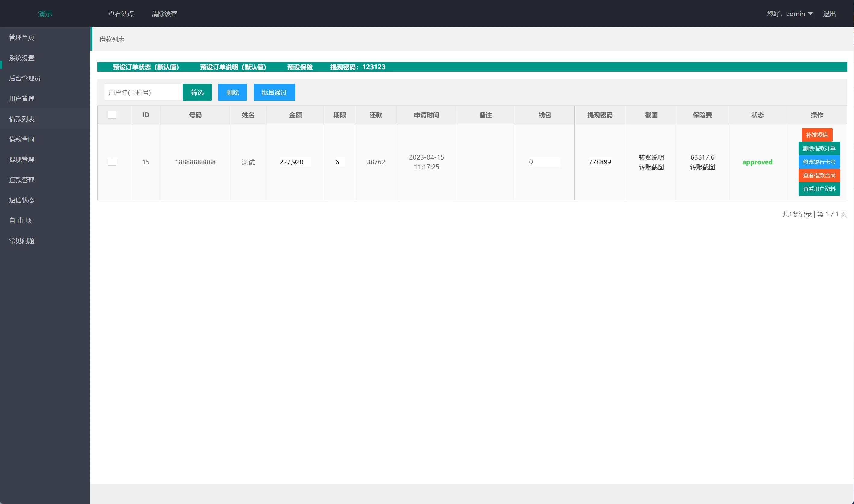Check the select-all checkbox in table header
The image size is (854, 504).
[x=112, y=115]
